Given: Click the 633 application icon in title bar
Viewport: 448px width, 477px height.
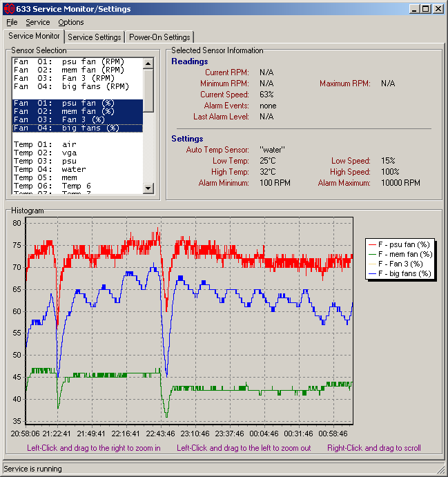Looking at the screenshot, I should [8, 9].
